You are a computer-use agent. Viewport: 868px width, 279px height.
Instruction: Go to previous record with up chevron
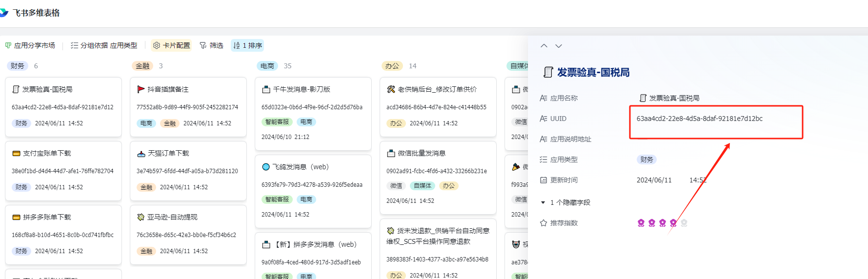[544, 46]
